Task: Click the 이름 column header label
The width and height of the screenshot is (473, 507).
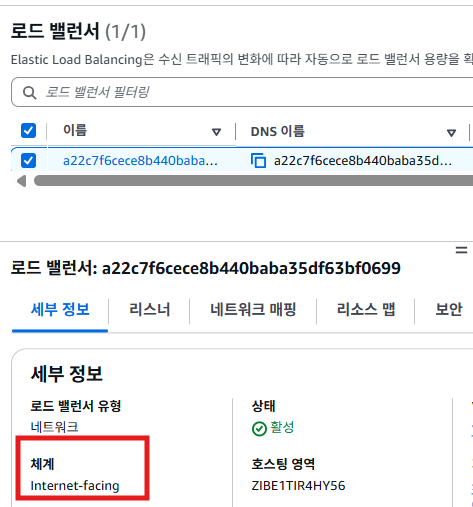Action: click(x=75, y=130)
